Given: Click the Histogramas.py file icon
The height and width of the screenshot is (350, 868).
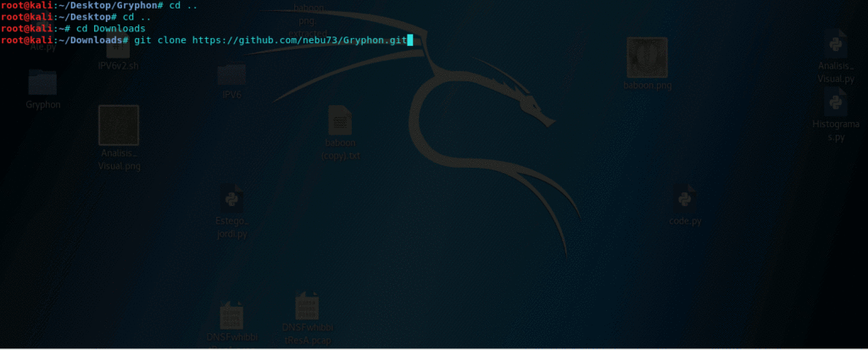Looking at the screenshot, I should (836, 103).
